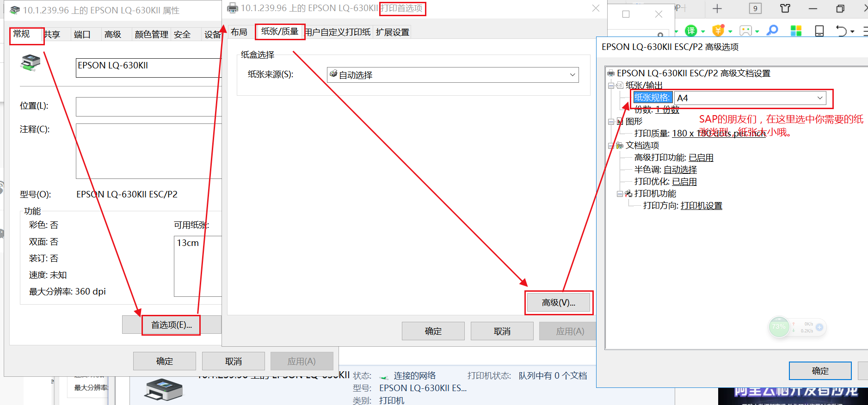Screen dimensions: 868x405
Task: Open the 扩展设置 tab
Action: point(393,32)
